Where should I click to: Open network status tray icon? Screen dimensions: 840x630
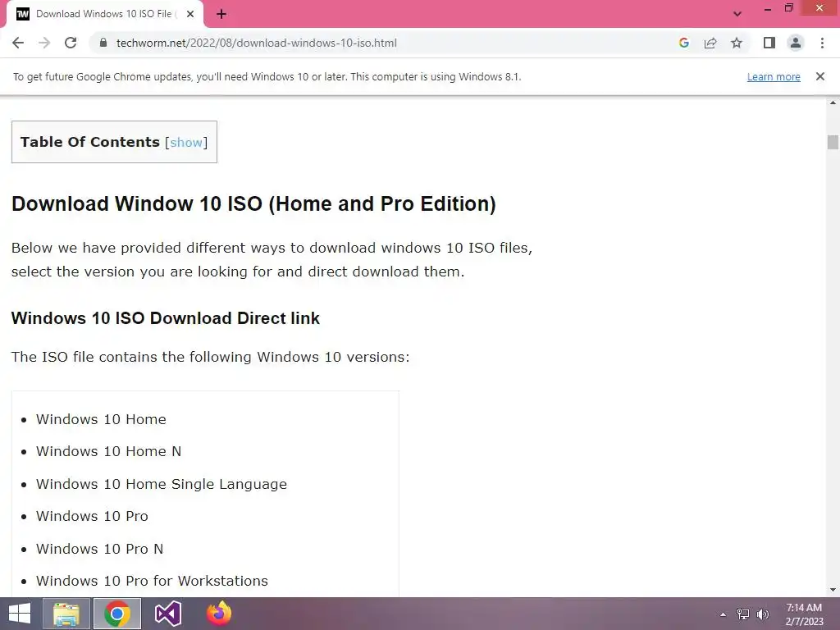click(742, 614)
